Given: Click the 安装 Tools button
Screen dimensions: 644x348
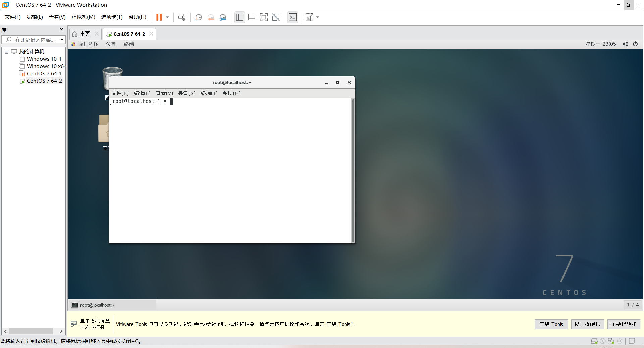Looking at the screenshot, I should click(x=551, y=324).
